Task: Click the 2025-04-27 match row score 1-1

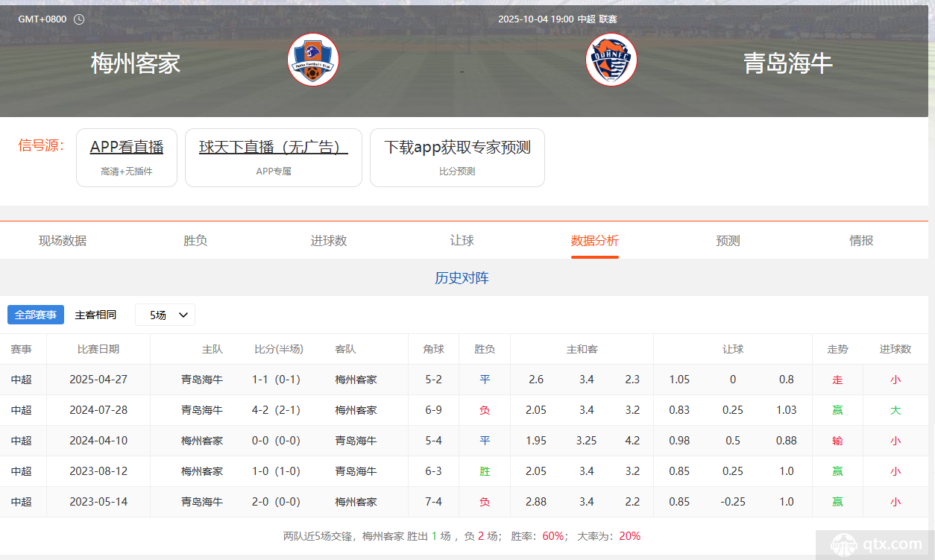Action: pyautogui.click(x=260, y=380)
